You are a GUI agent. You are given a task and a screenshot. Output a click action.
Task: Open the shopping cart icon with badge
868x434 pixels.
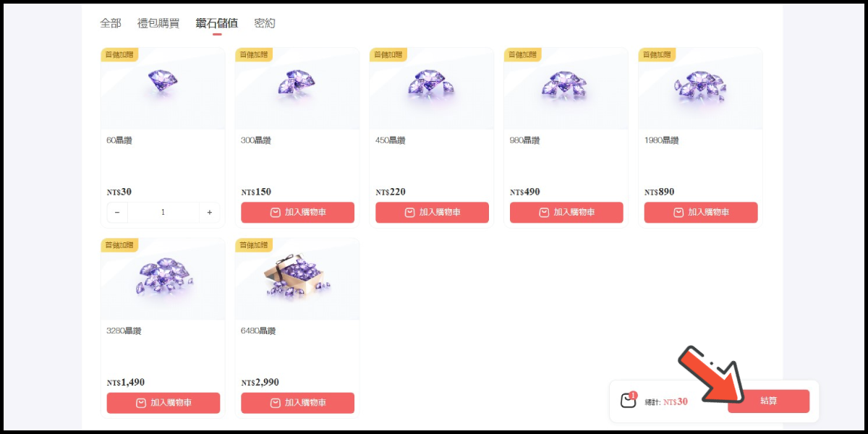point(629,401)
